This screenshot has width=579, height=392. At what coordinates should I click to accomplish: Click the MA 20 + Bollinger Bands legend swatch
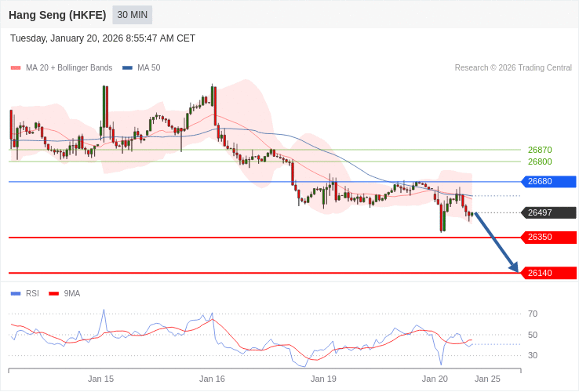coord(16,68)
